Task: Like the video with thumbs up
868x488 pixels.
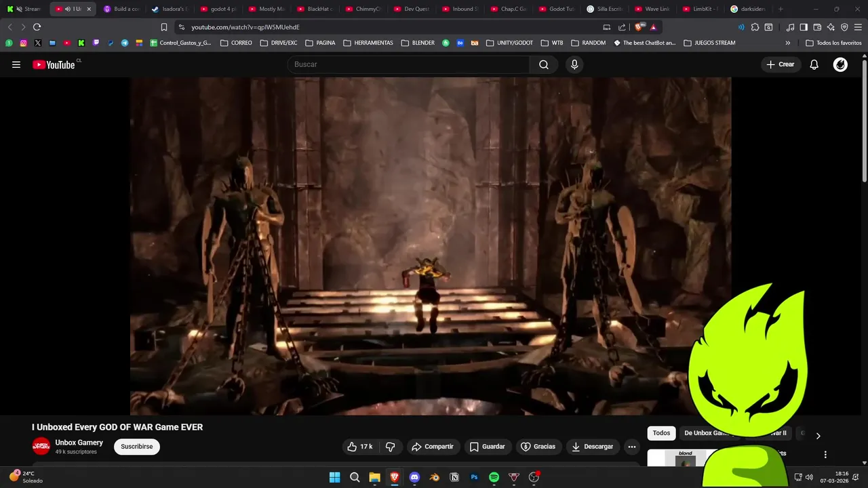Action: click(359, 447)
